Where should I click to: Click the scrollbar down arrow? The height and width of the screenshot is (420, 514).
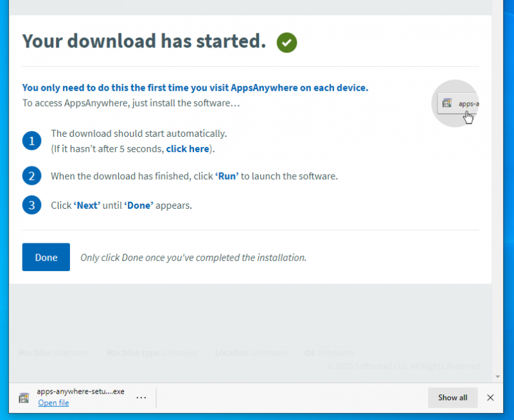[x=497, y=376]
